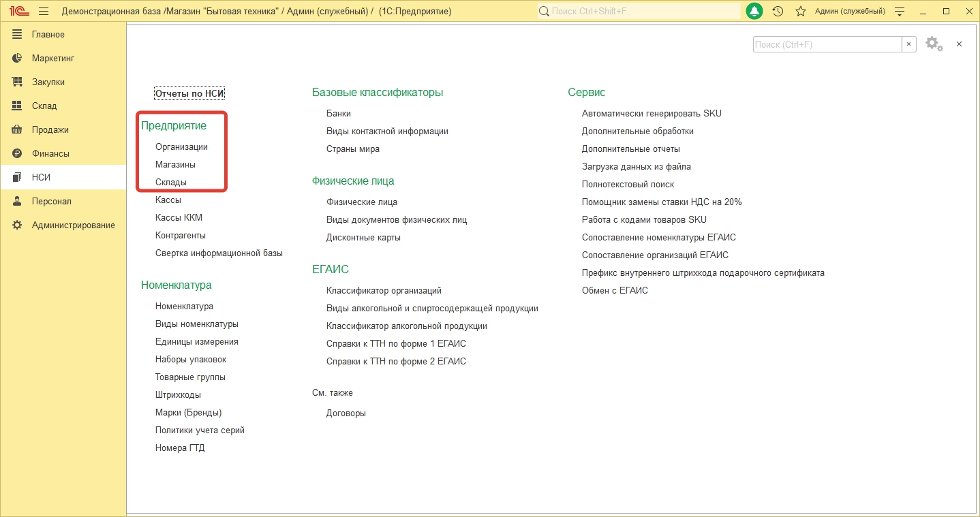Open Виды номенклатуры
Screen dimensions: 980x517
(197, 324)
